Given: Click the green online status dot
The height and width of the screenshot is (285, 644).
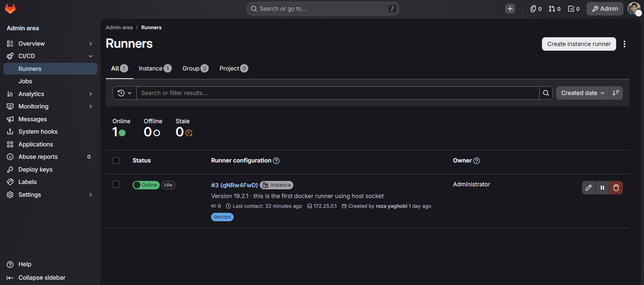Looking at the screenshot, I should click(x=122, y=133).
